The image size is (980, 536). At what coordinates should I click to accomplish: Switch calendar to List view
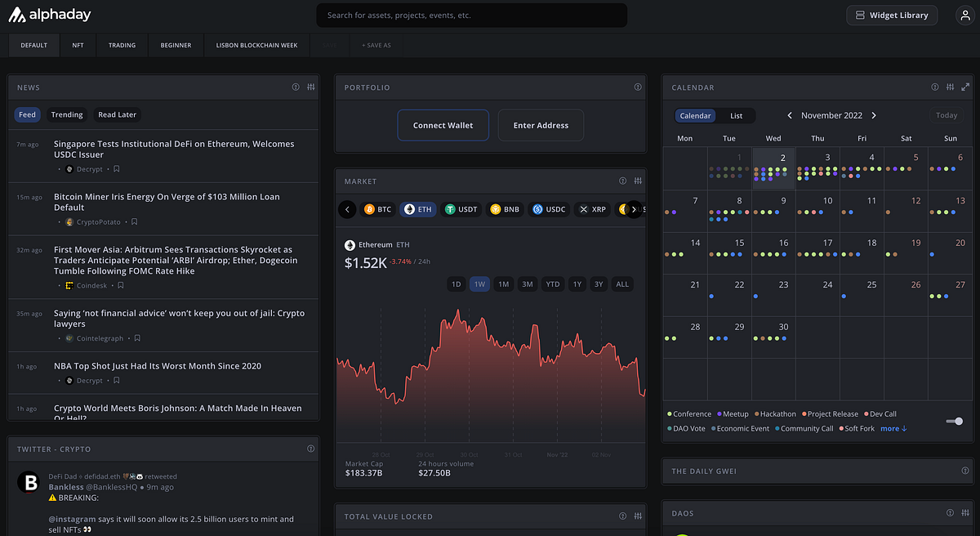(737, 116)
